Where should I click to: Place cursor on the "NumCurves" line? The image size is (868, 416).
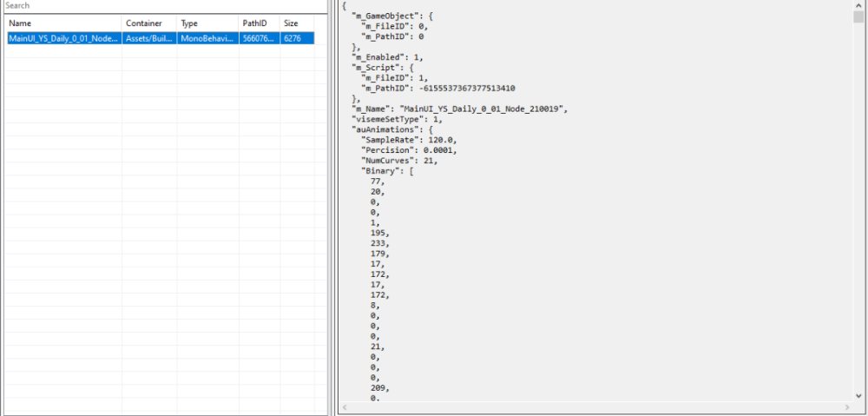399,161
